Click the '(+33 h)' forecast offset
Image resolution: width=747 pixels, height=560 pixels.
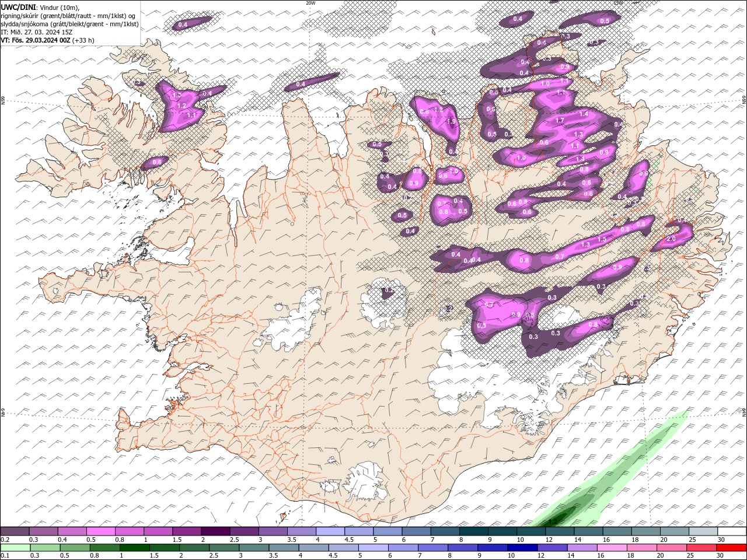(83, 40)
